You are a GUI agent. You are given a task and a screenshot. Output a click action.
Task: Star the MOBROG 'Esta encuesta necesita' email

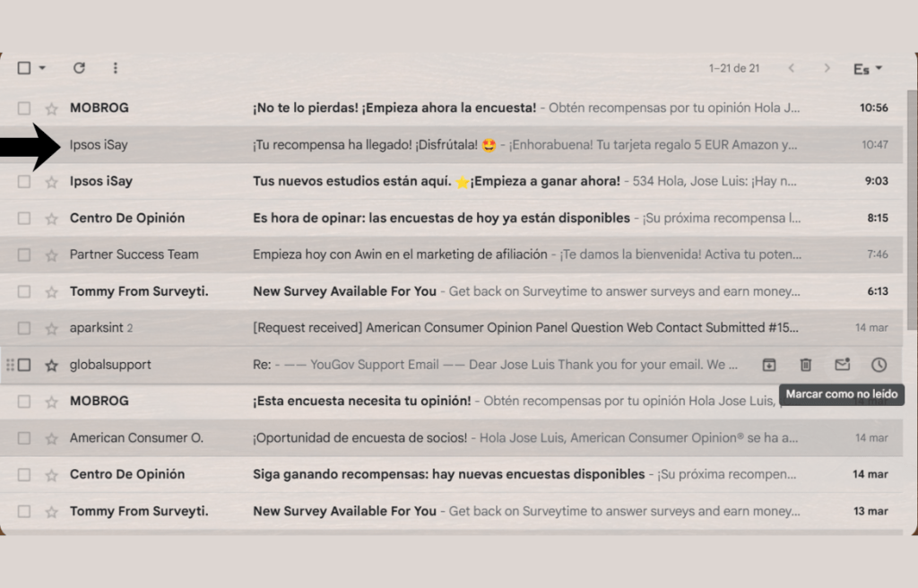click(x=51, y=402)
